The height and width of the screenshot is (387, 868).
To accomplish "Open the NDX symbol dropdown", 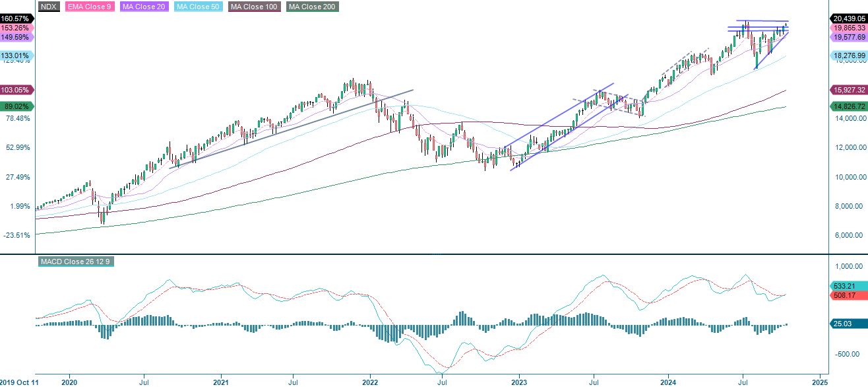I will [46, 7].
